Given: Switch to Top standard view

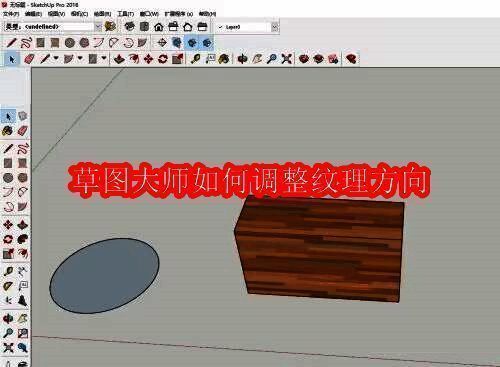Looking at the screenshot, I should click(x=144, y=27).
